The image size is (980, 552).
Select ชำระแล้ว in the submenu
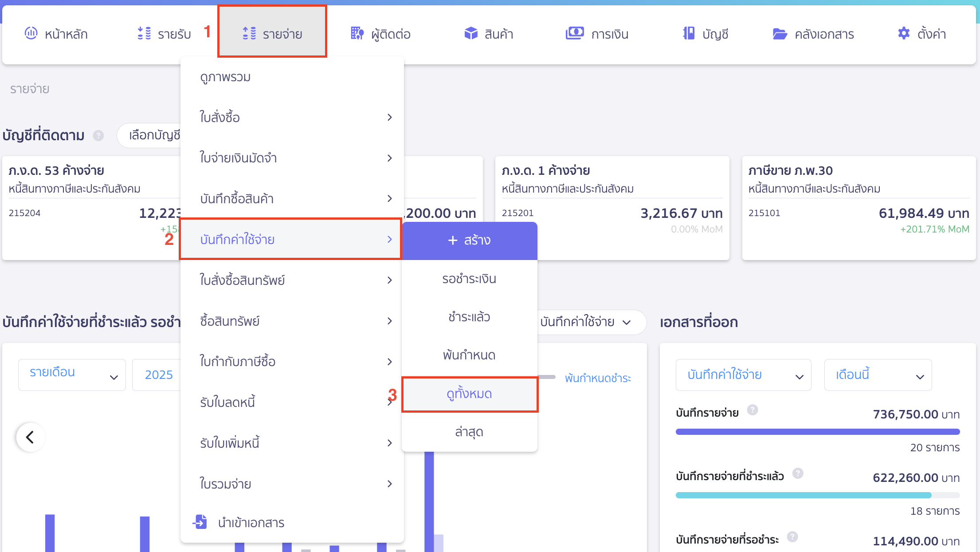(470, 317)
